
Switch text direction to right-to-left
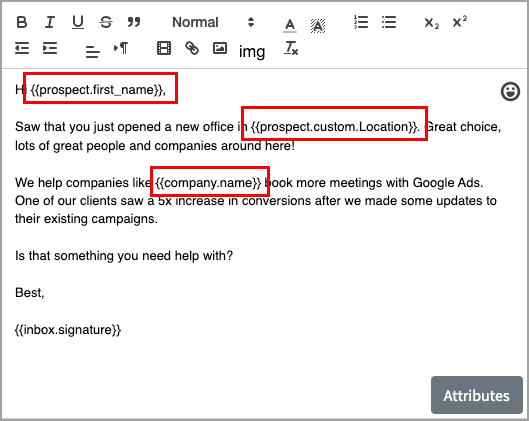121,48
